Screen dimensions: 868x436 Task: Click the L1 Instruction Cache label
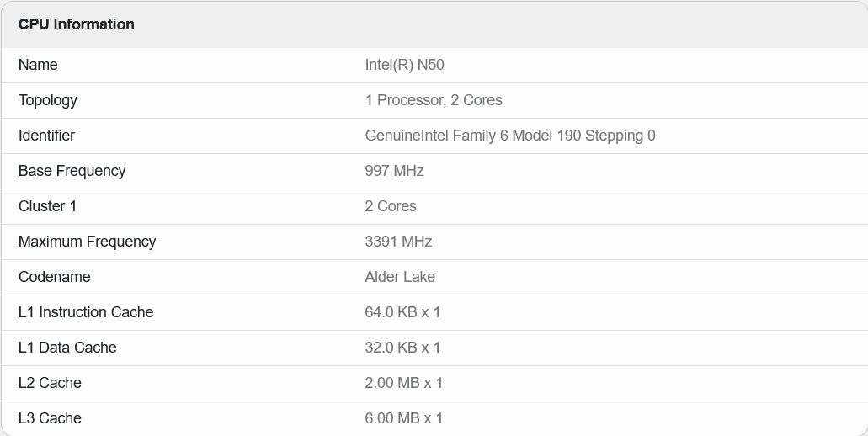(x=86, y=312)
